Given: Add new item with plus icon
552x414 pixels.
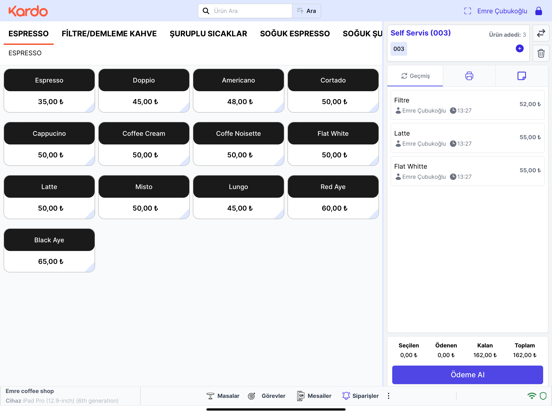Looking at the screenshot, I should click(519, 49).
